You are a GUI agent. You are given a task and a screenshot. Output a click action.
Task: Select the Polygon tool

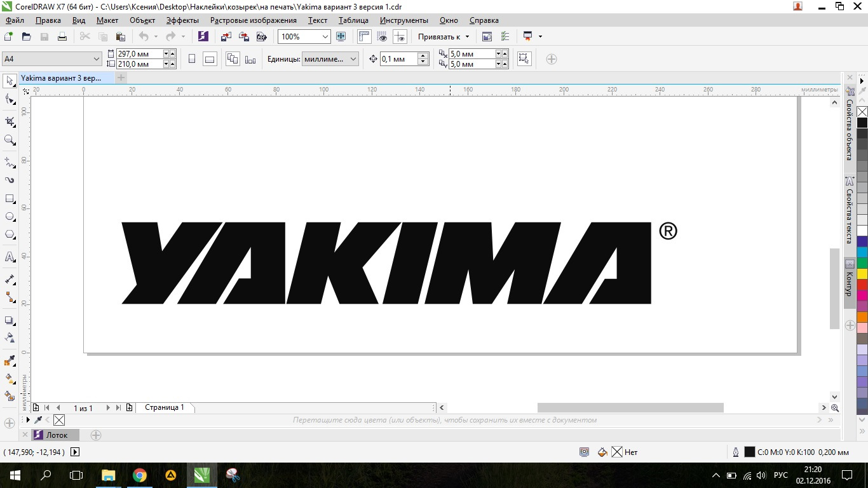(x=10, y=234)
